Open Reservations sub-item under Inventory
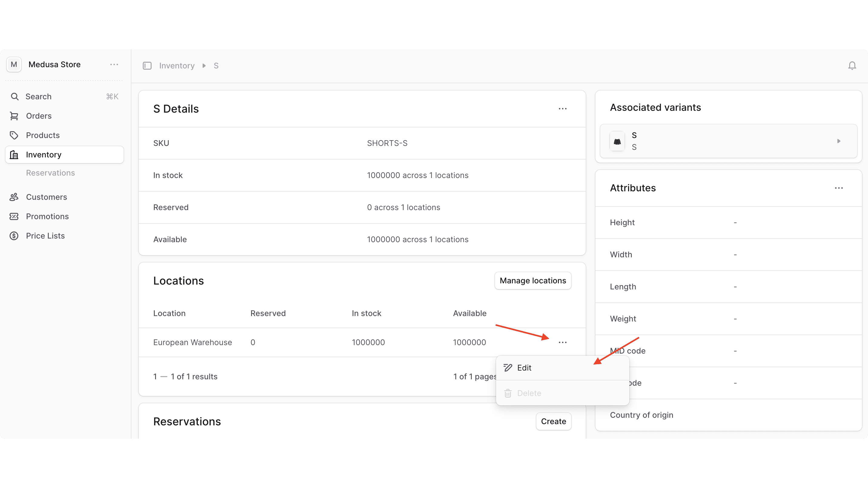 pos(50,173)
